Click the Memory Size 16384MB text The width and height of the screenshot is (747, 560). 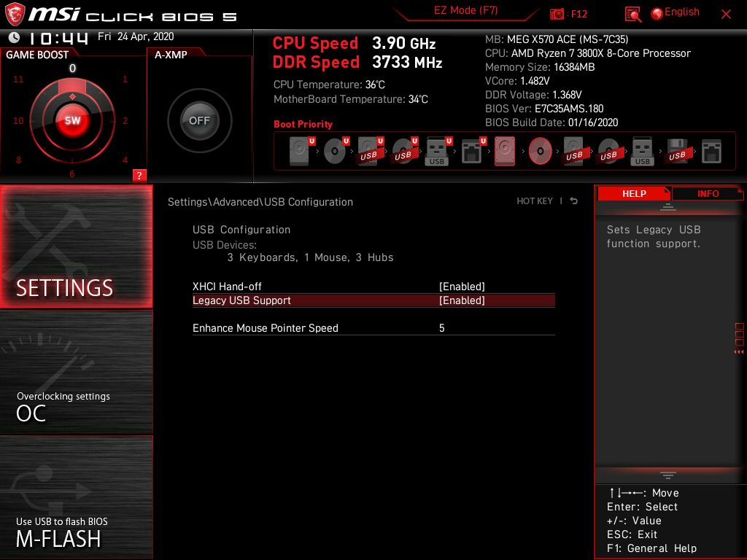540,67
